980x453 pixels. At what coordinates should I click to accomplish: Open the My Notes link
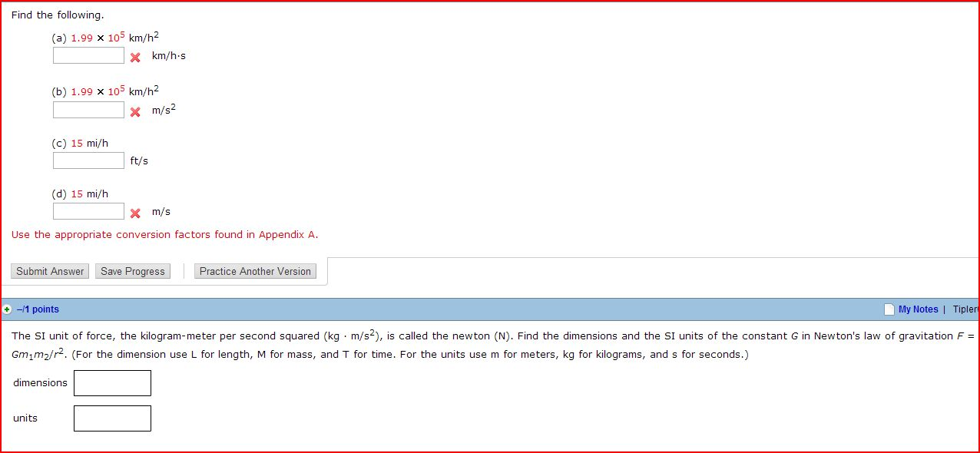918,309
